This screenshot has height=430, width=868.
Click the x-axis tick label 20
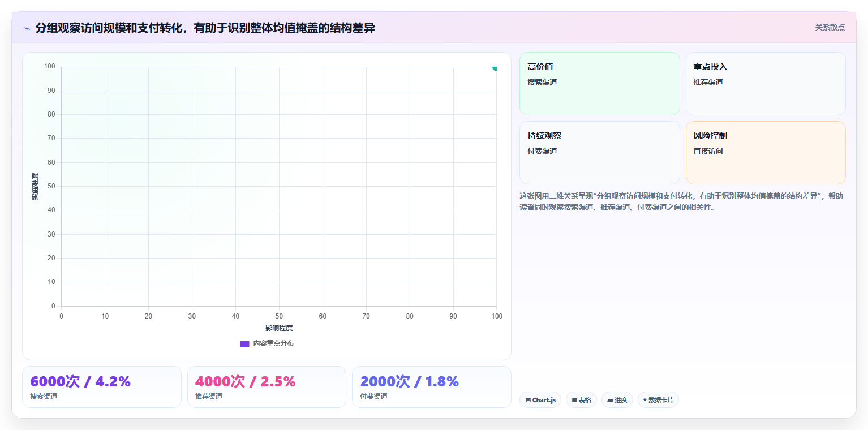pyautogui.click(x=148, y=316)
